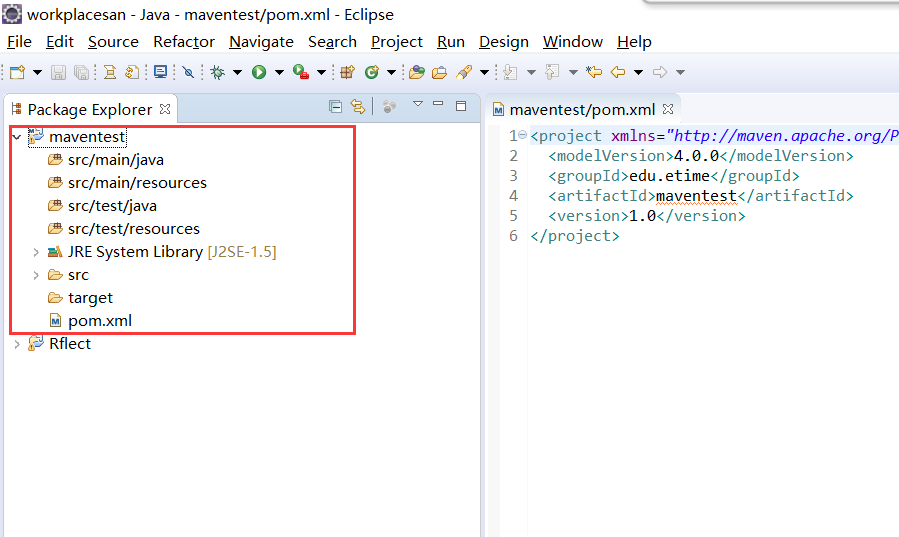
Task: Open the External Tools dropdown arrow
Action: 321,72
